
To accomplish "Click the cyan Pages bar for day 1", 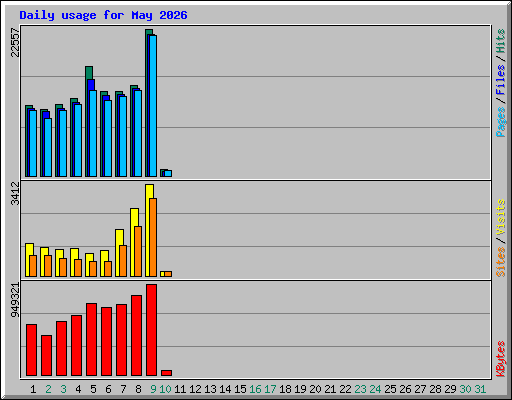I will click(33, 143).
